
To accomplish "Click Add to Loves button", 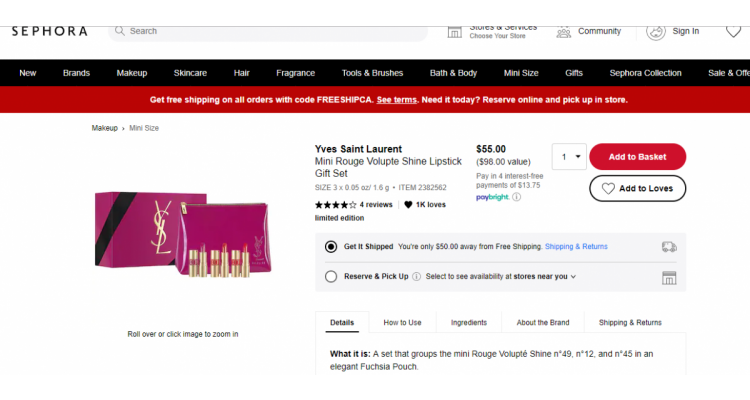I will tap(638, 189).
